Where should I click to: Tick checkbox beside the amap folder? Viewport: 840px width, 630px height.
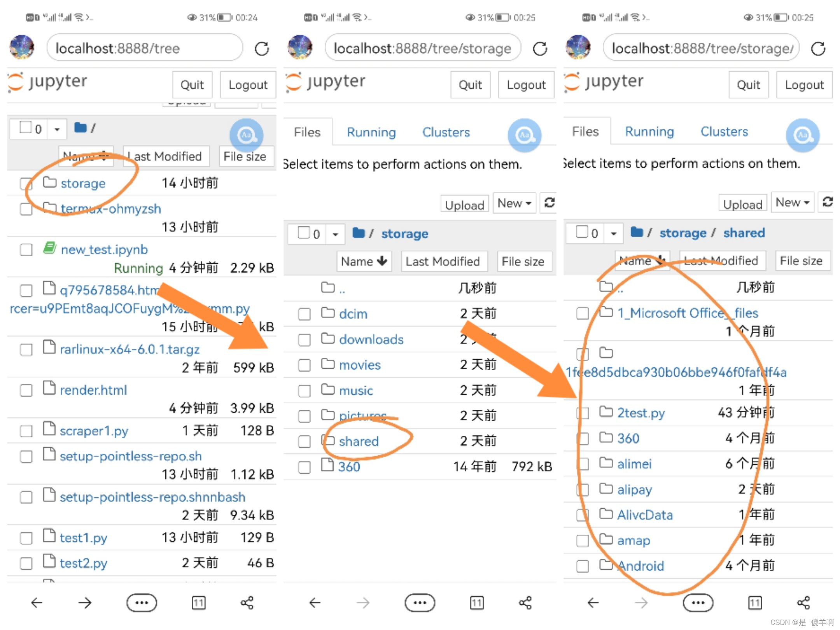[x=582, y=541]
